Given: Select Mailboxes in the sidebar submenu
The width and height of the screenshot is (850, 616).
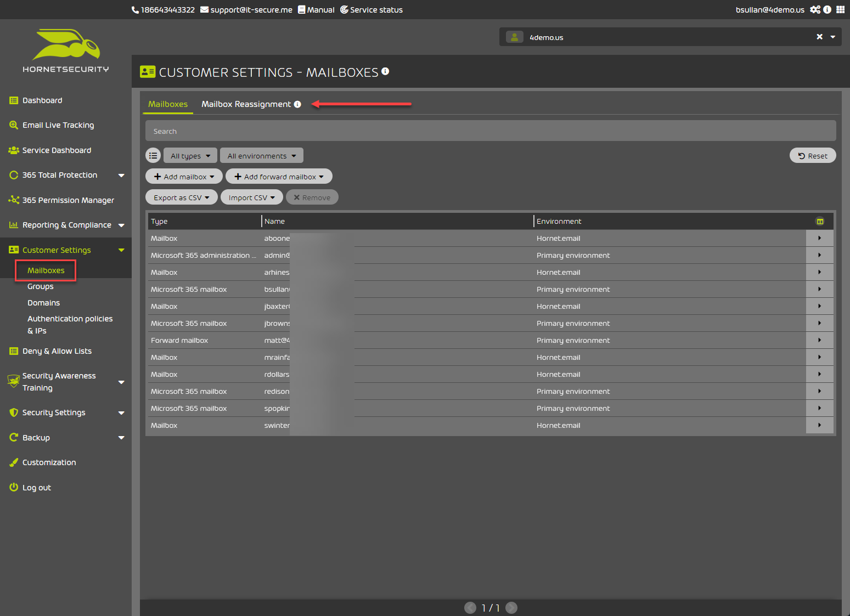Looking at the screenshot, I should [46, 270].
